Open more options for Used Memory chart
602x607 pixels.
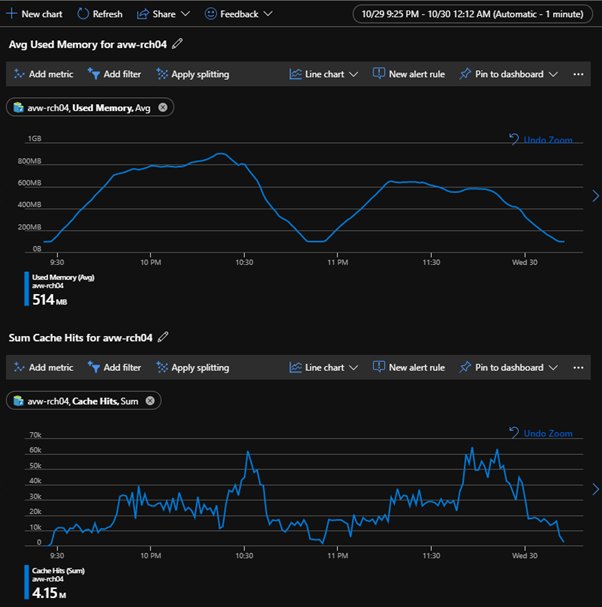(x=578, y=74)
